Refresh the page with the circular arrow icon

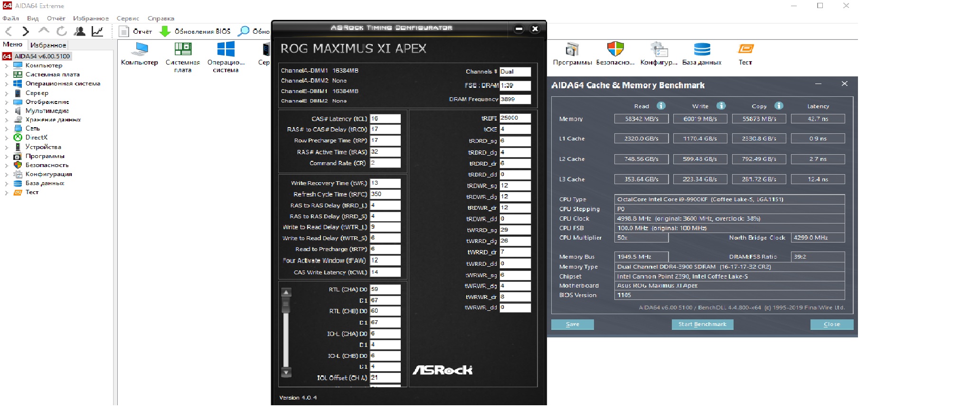pos(62,31)
